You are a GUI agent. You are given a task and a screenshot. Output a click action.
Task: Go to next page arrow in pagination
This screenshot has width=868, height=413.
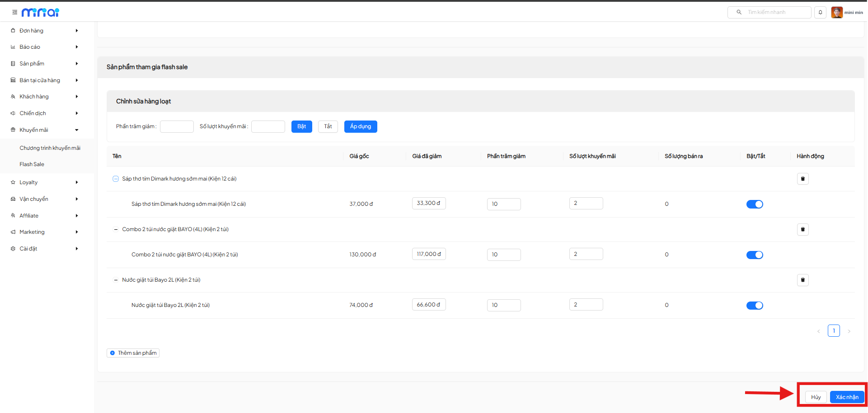(849, 331)
